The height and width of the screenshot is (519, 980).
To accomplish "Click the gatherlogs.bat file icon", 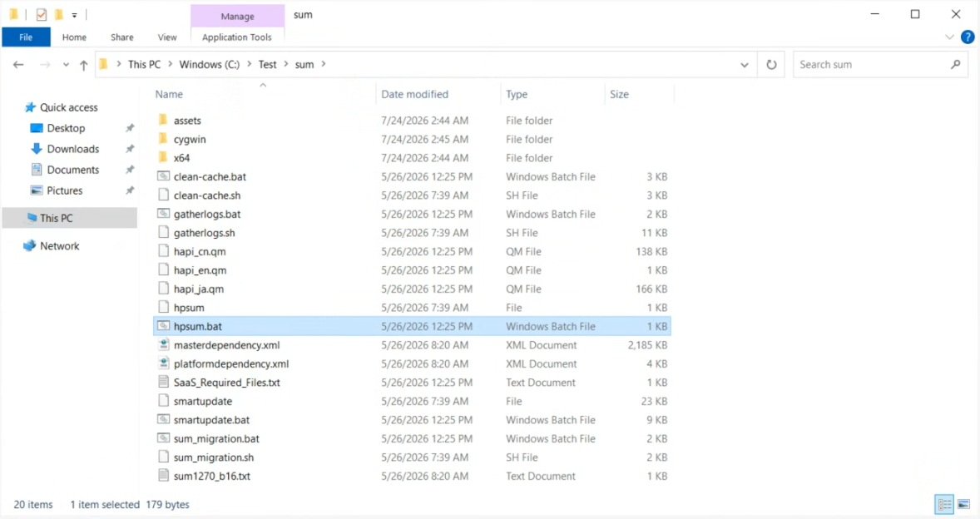I will (163, 214).
